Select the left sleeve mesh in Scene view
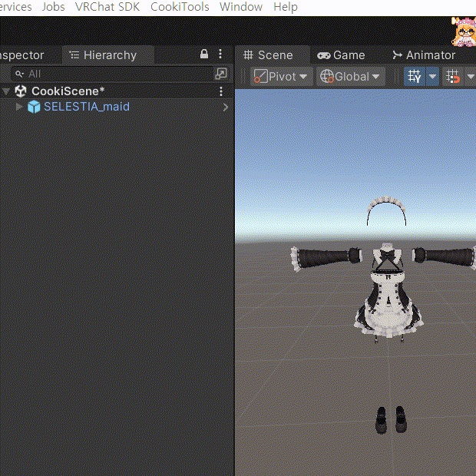The width and height of the screenshot is (476, 476). coord(326,257)
